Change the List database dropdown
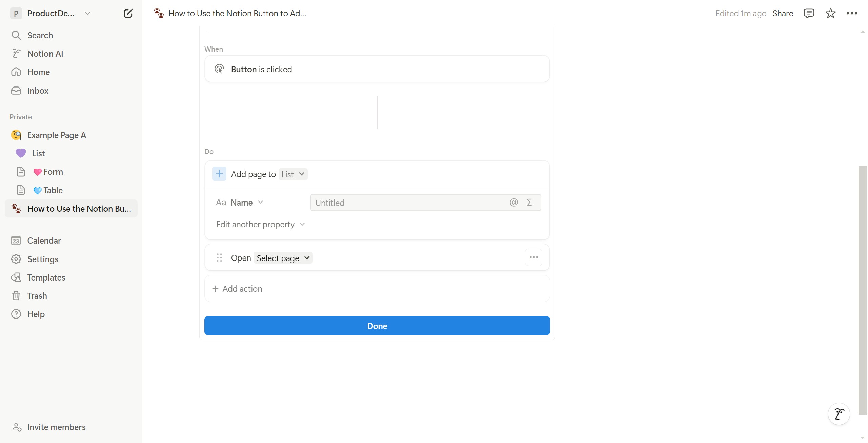Viewport: 868px width, 443px height. click(x=293, y=174)
